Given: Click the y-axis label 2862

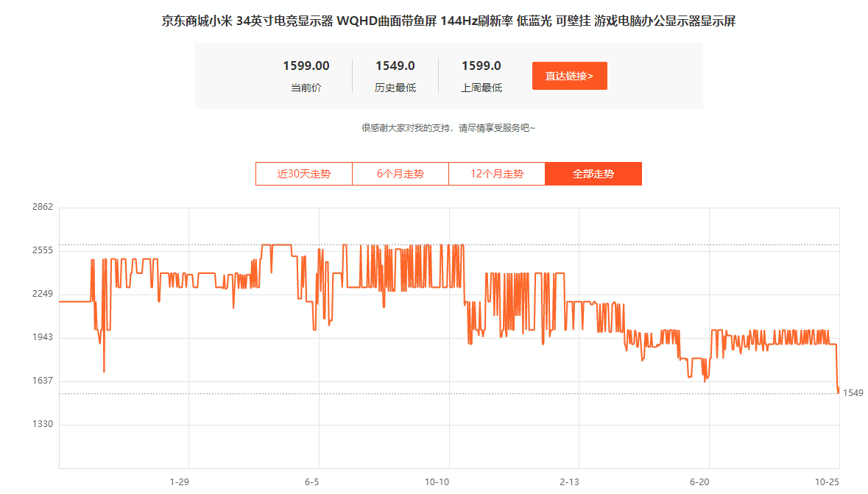Looking at the screenshot, I should (x=43, y=207).
